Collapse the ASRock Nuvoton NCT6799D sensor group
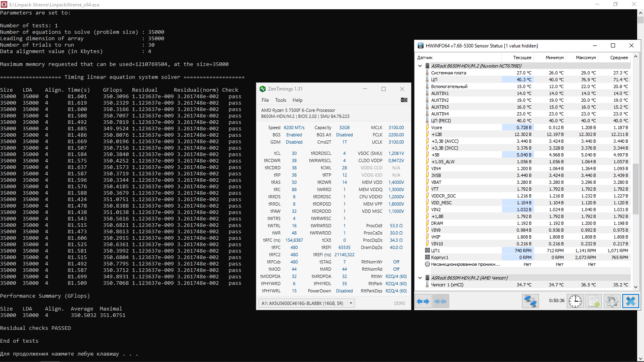Screen dimensions: 644x362 (x=420, y=66)
